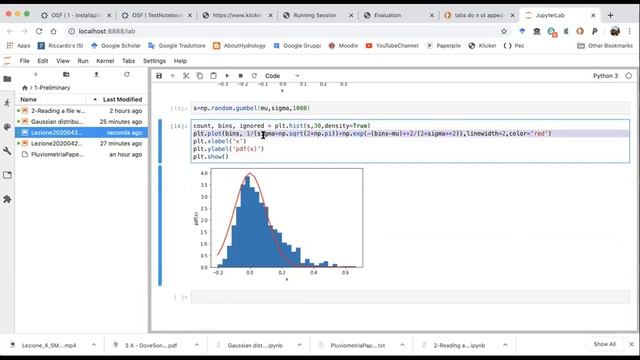Refresh the file list icon

pos(127,75)
